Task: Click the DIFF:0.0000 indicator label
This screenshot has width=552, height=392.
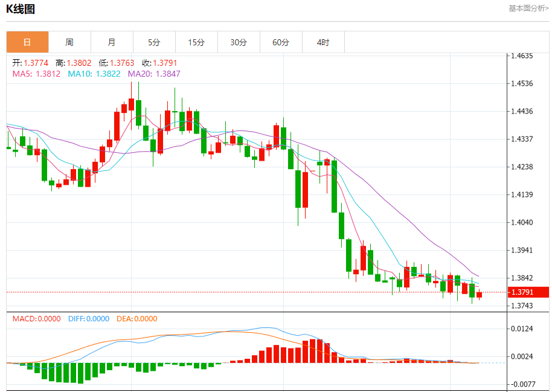Action: coord(89,319)
